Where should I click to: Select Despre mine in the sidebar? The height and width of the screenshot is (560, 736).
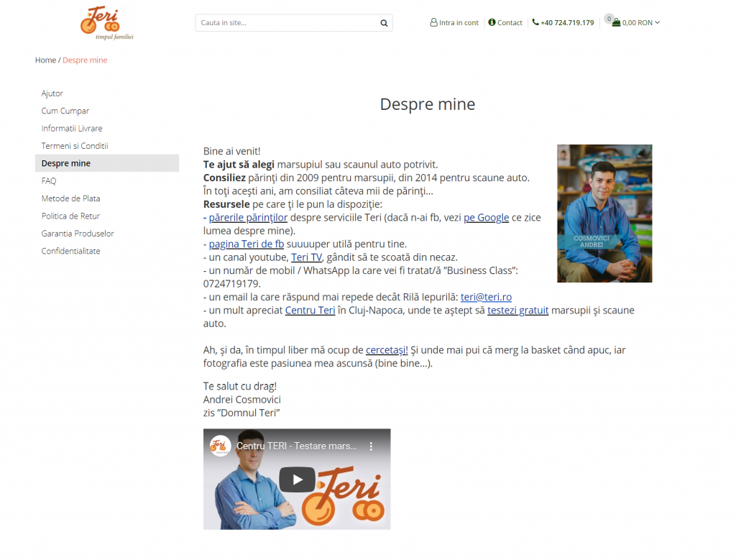[107, 163]
